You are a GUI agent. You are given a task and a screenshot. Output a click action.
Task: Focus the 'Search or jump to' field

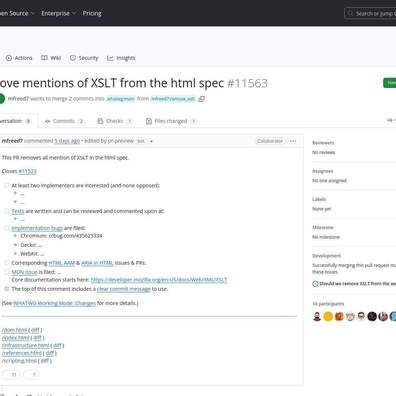tap(370, 13)
